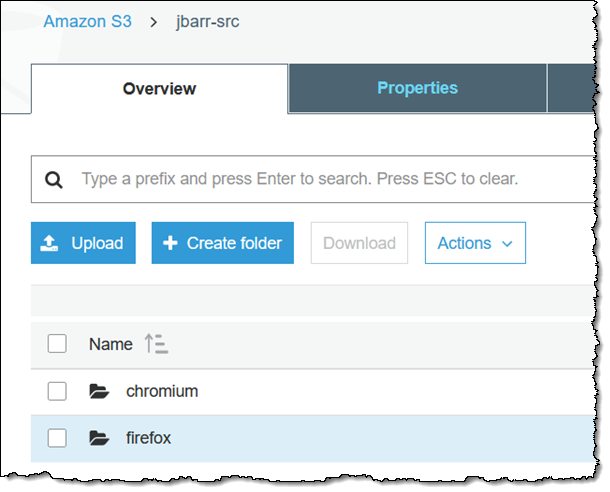This screenshot has height=492, width=610.
Task: Focus the prefix search field
Action: pos(300,180)
